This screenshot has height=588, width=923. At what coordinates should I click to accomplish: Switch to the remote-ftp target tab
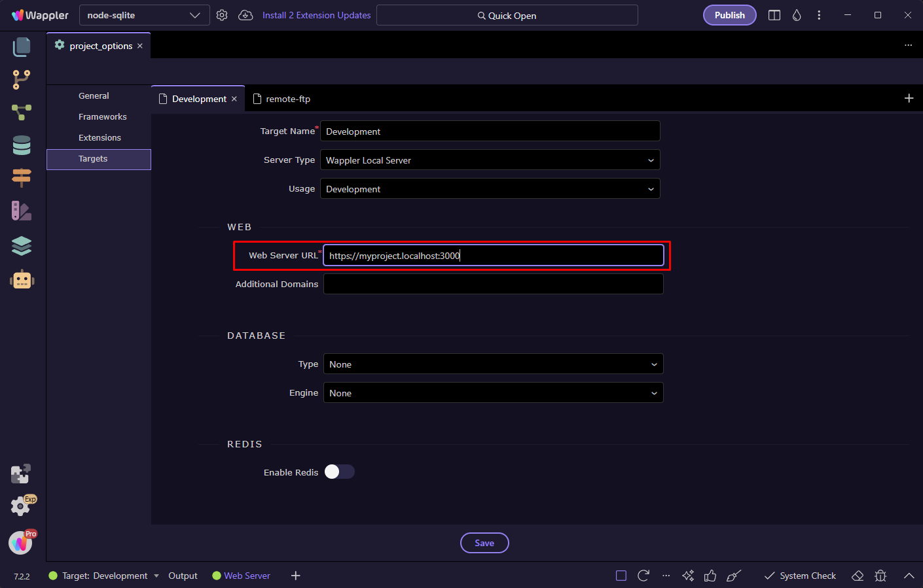287,99
